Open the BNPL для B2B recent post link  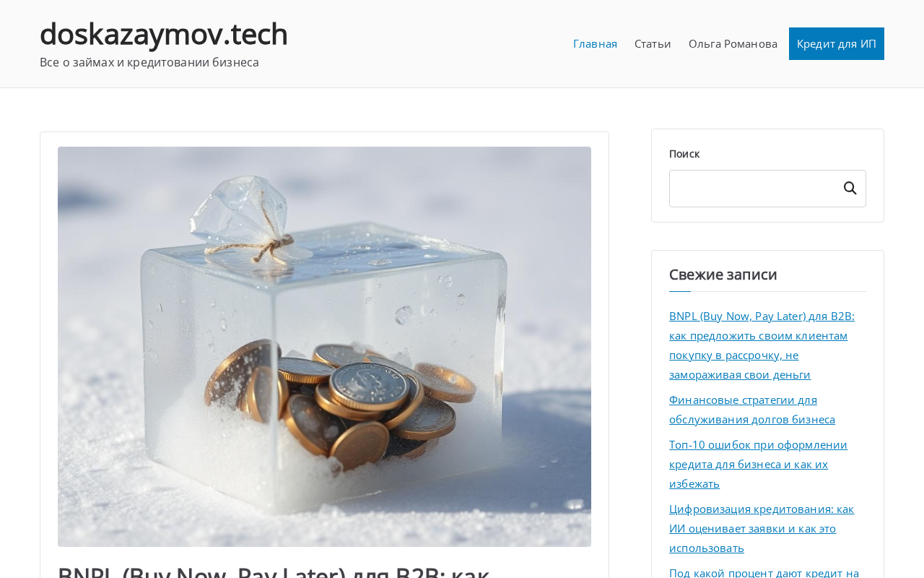[x=762, y=345]
